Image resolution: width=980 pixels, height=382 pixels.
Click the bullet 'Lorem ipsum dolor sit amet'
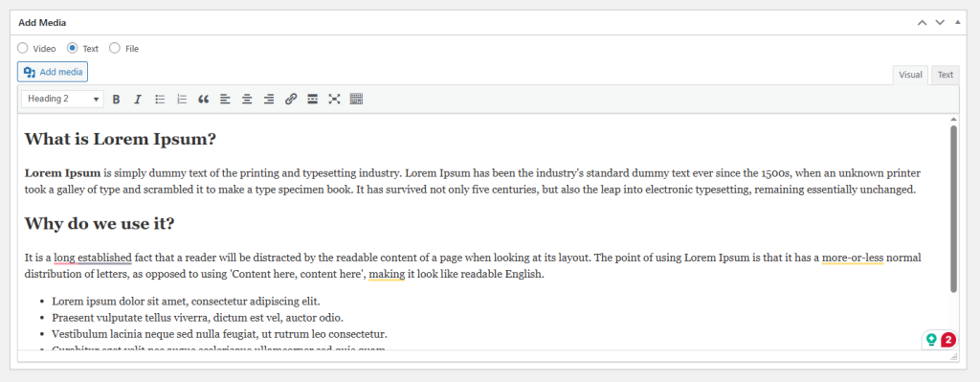[187, 301]
